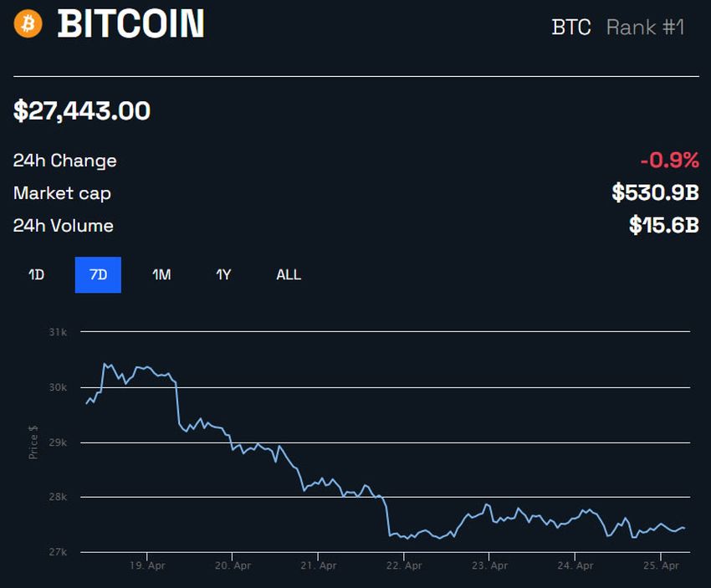Click the $530.9B market cap value
The image size is (711, 588).
pyautogui.click(x=657, y=193)
